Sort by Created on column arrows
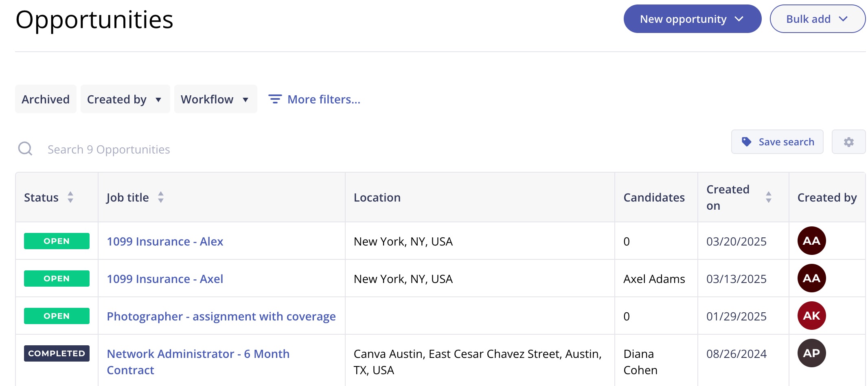Screen dimensions: 868x386 click(768, 197)
